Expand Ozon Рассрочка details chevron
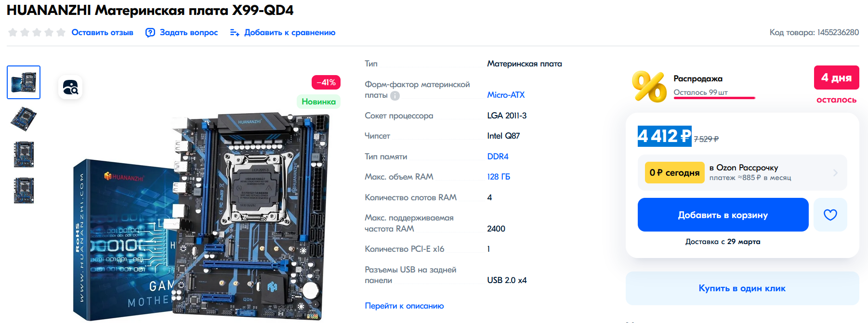Viewport: 868px width, 323px height. coord(835,172)
